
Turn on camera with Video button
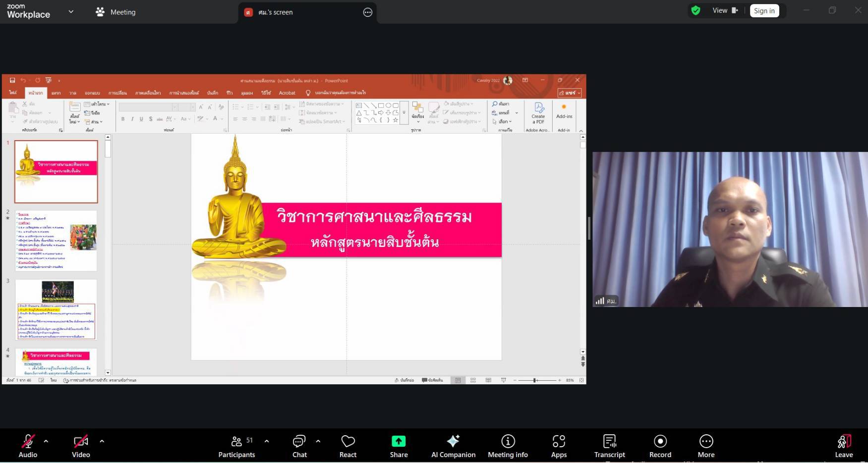[81, 446]
